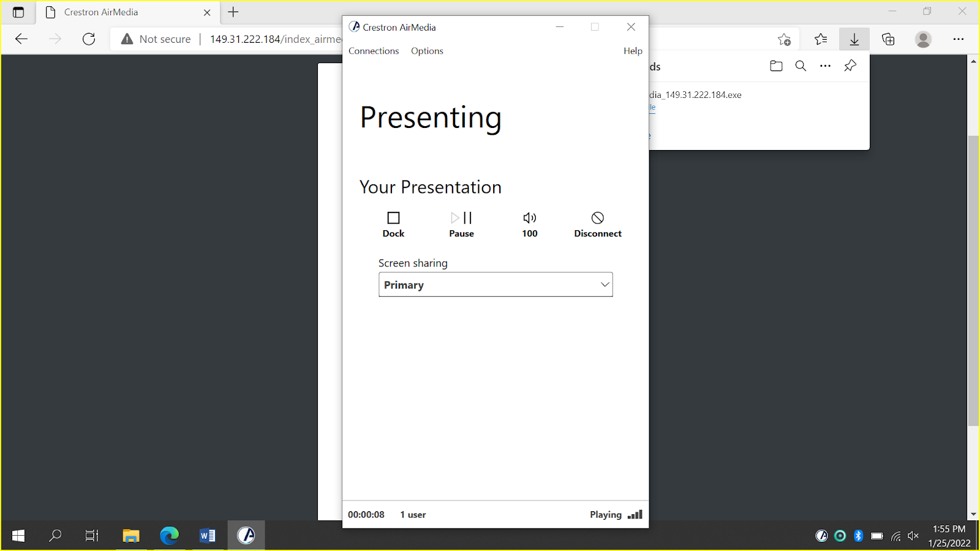Search downloads in the Downloads panel
This screenshot has height=551, width=980.
[801, 66]
